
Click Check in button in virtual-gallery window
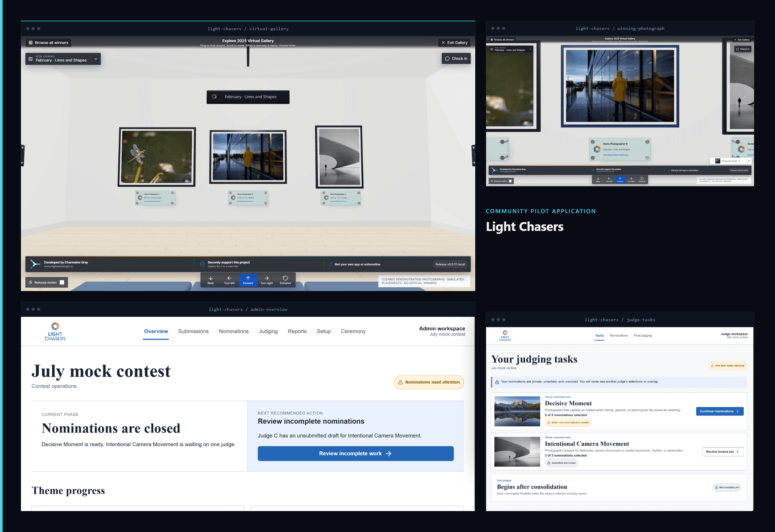456,59
